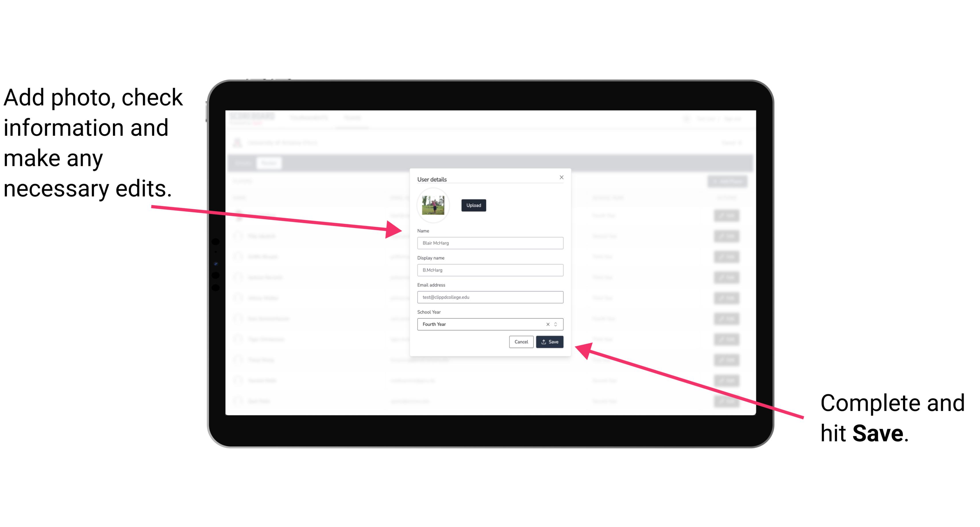980x527 pixels.
Task: Click the Display name input field
Action: pos(490,270)
